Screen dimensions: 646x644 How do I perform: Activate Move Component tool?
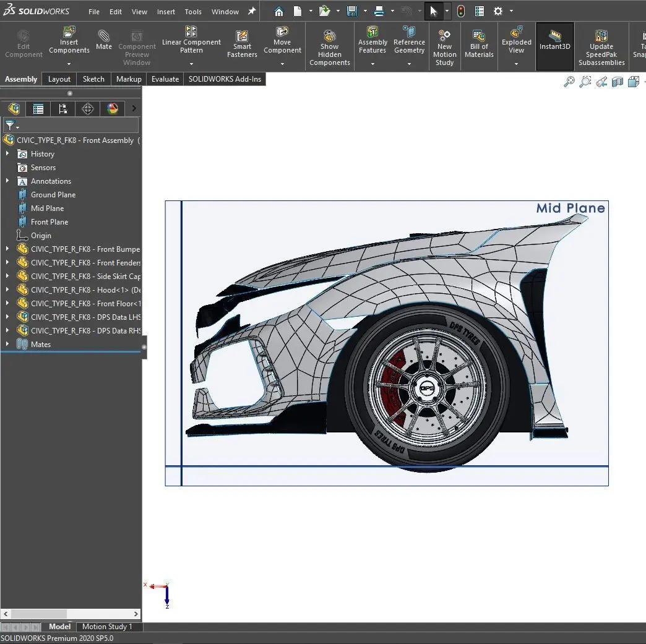282,40
